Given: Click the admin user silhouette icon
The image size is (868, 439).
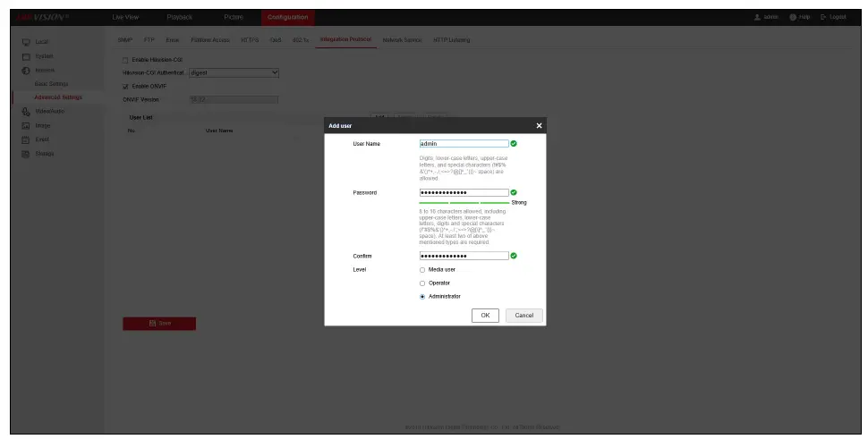Looking at the screenshot, I should pos(757,17).
